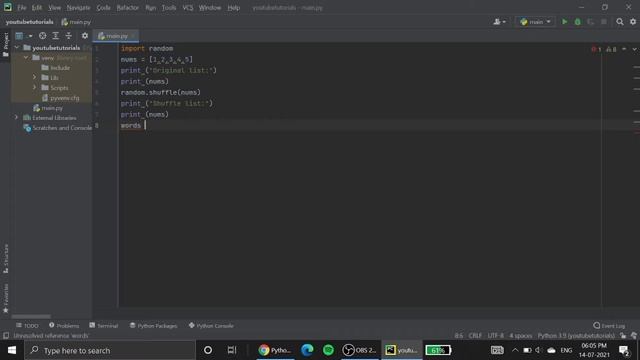Open Edit menu
The width and height of the screenshot is (640, 360).
(37, 8)
